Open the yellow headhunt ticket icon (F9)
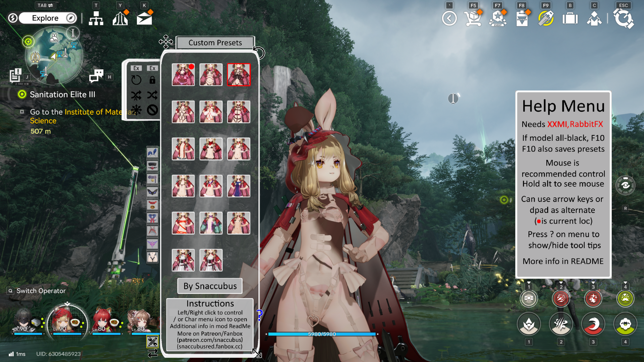This screenshot has width=644, height=362. (x=546, y=18)
